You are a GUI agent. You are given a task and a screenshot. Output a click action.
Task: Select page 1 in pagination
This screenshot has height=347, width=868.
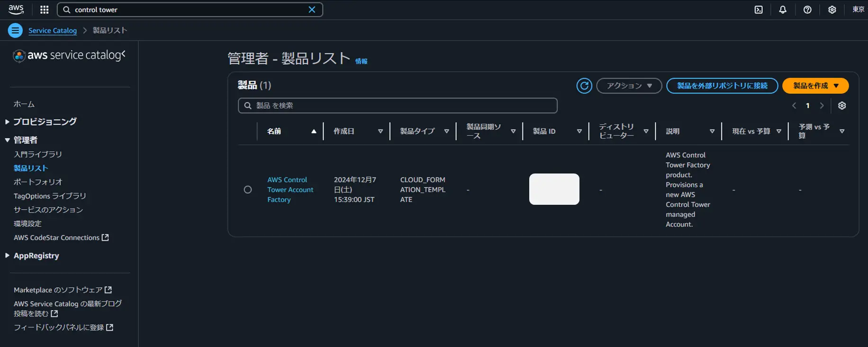(808, 106)
